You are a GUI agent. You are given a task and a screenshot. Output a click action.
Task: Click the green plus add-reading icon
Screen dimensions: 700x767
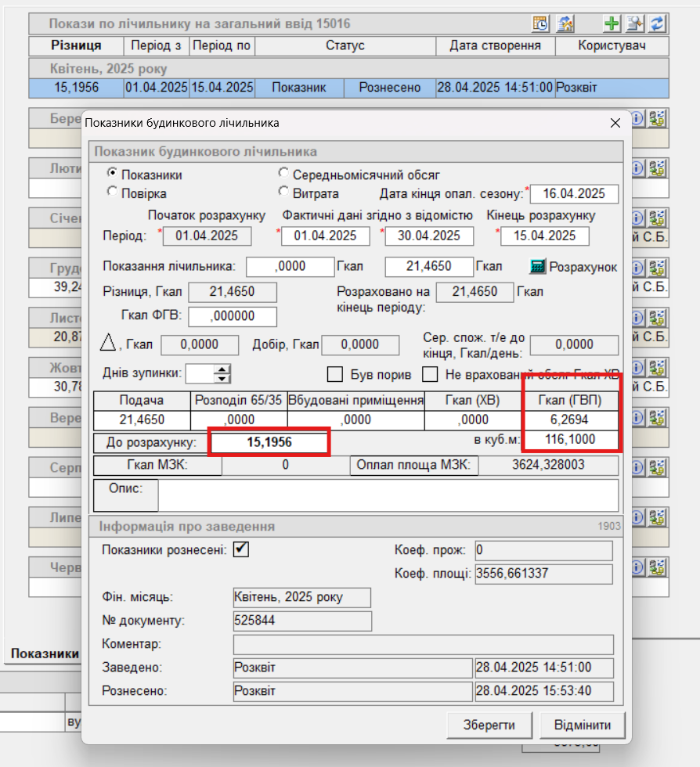click(x=612, y=24)
